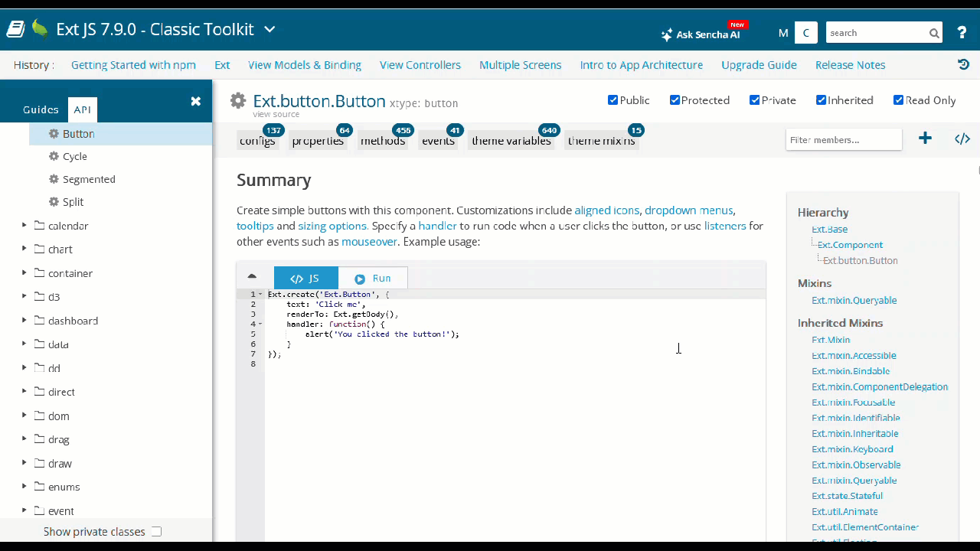980x551 pixels.
Task: Open Intro to App Architecture link
Action: (x=642, y=65)
